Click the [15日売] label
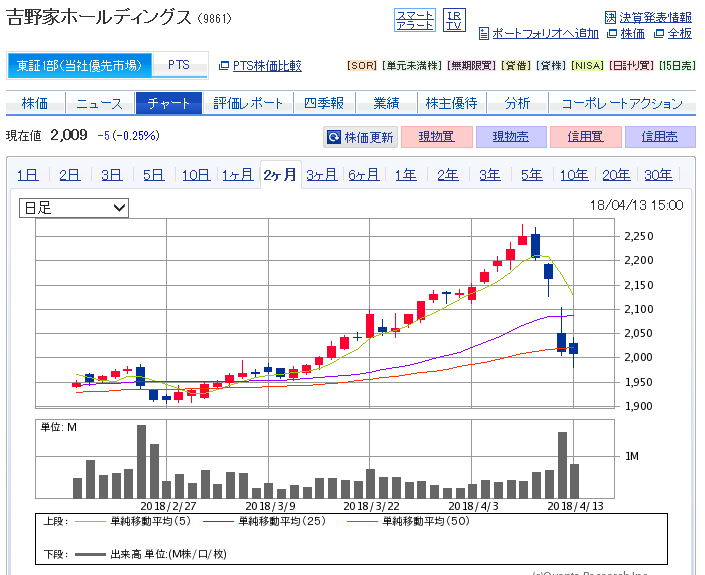Image resolution: width=705 pixels, height=575 pixels. coord(678,66)
